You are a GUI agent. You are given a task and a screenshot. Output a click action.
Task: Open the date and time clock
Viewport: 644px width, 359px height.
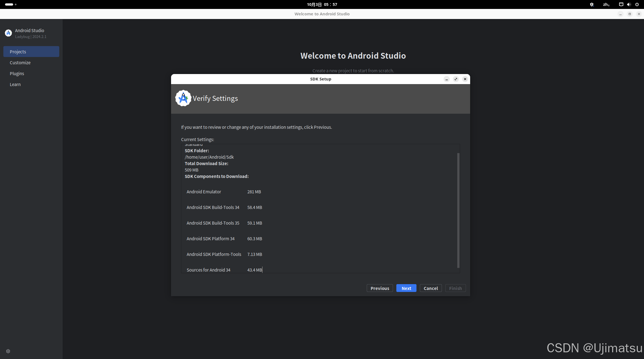click(x=322, y=4)
